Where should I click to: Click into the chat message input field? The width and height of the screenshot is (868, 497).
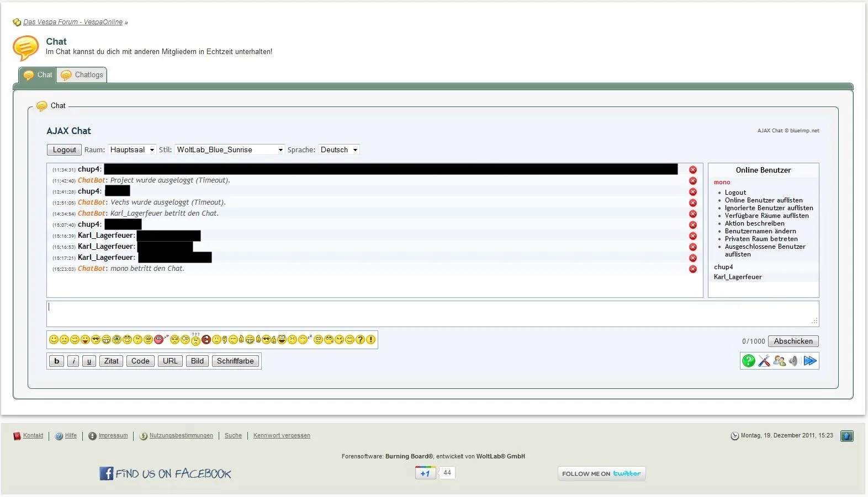coord(431,314)
